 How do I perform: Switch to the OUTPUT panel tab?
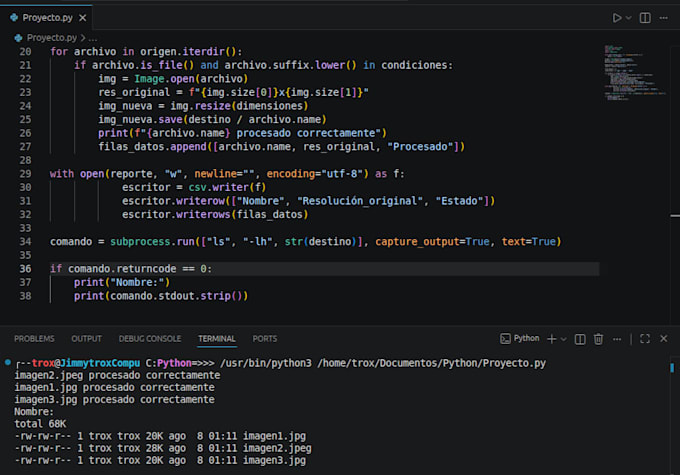pos(86,339)
